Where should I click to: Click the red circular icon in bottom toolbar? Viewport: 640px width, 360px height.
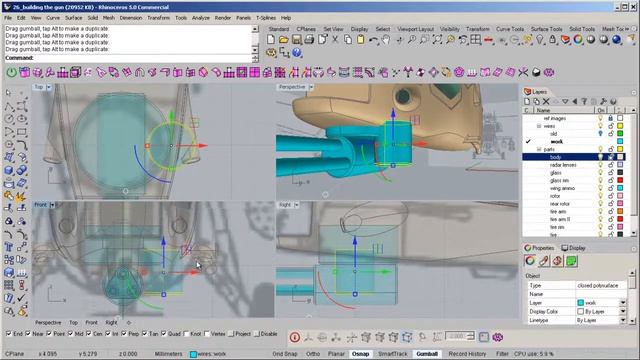tap(295, 337)
